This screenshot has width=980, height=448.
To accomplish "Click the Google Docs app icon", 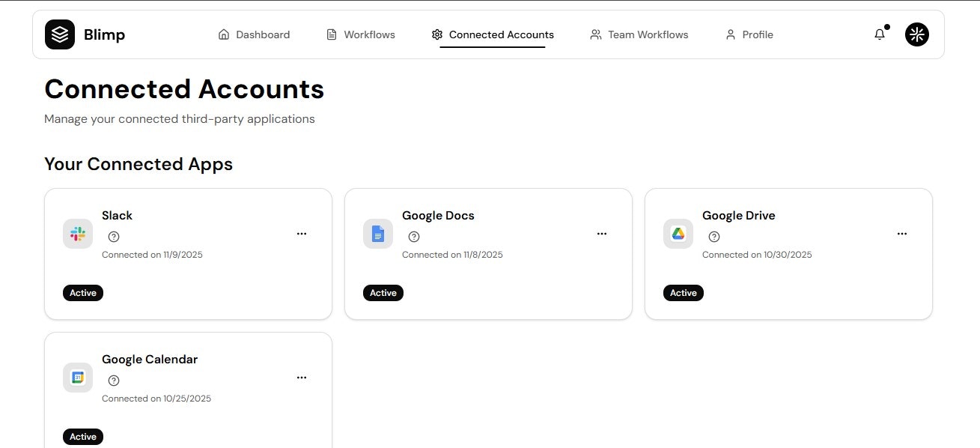I will [378, 234].
